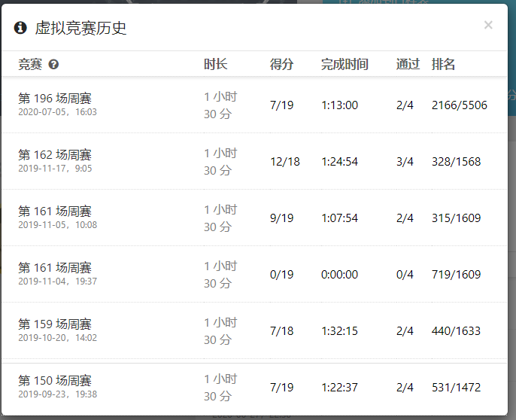Click the 虚拟竞赛历史 dialog title

click(x=80, y=28)
